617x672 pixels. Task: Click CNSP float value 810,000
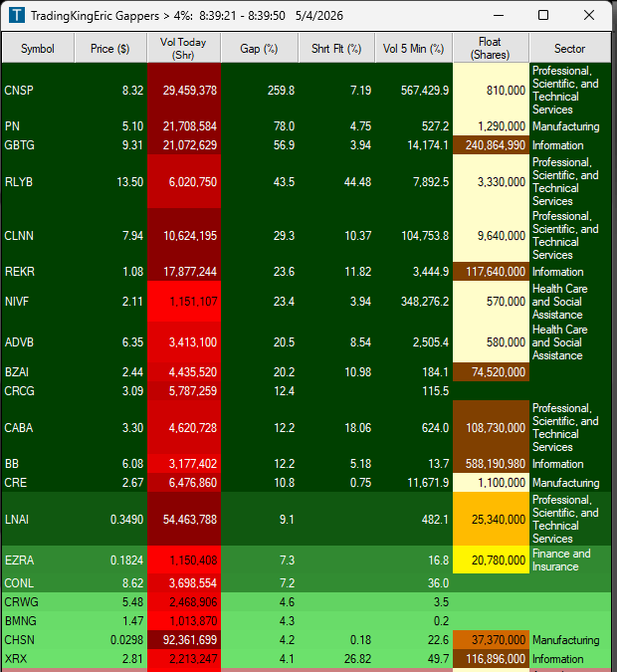pyautogui.click(x=491, y=90)
